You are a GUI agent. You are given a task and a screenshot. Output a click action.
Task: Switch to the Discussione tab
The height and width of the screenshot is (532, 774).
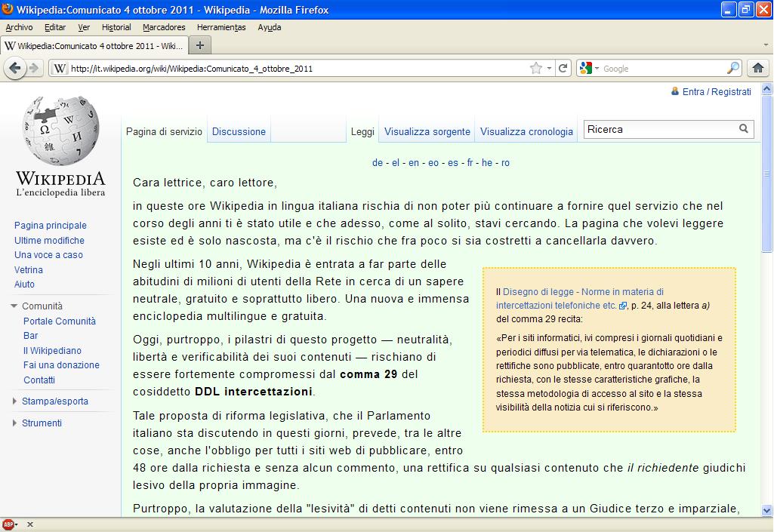(x=238, y=131)
